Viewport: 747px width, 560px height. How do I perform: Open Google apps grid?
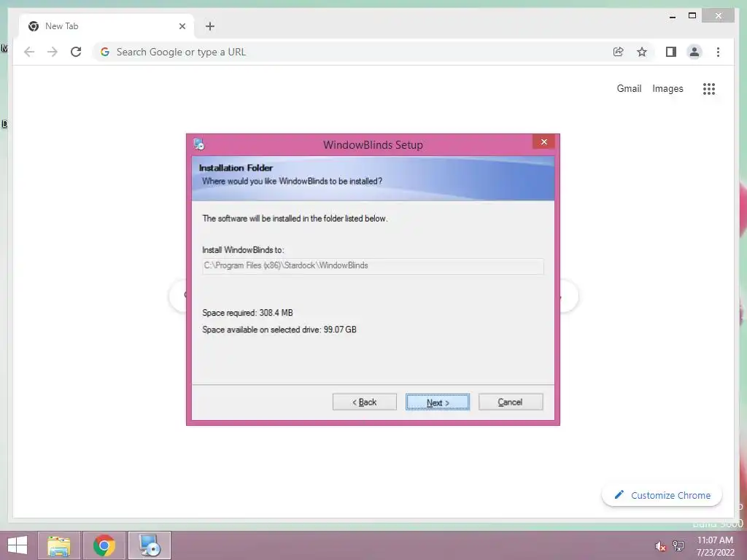point(709,88)
